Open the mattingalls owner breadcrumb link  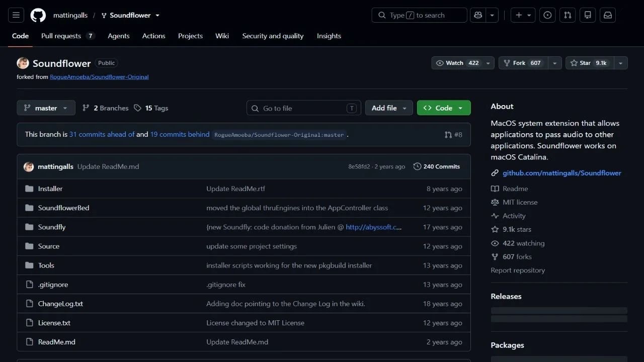click(70, 15)
